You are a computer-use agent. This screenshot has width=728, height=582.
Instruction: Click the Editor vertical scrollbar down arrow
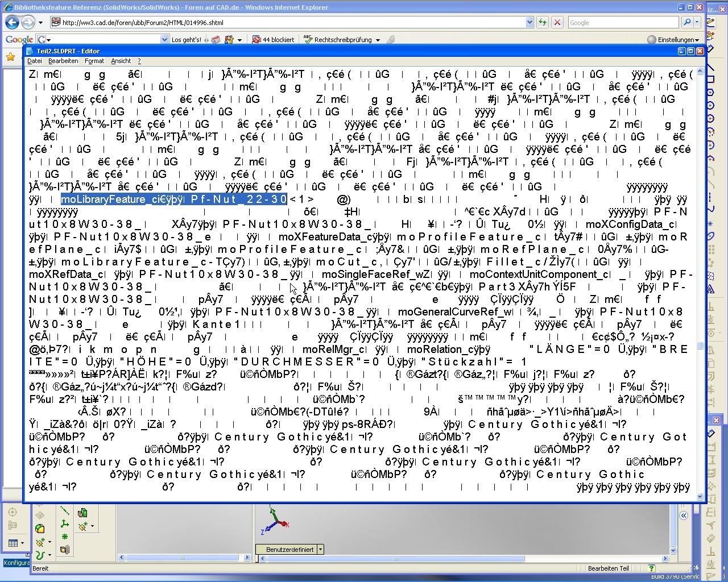click(700, 497)
